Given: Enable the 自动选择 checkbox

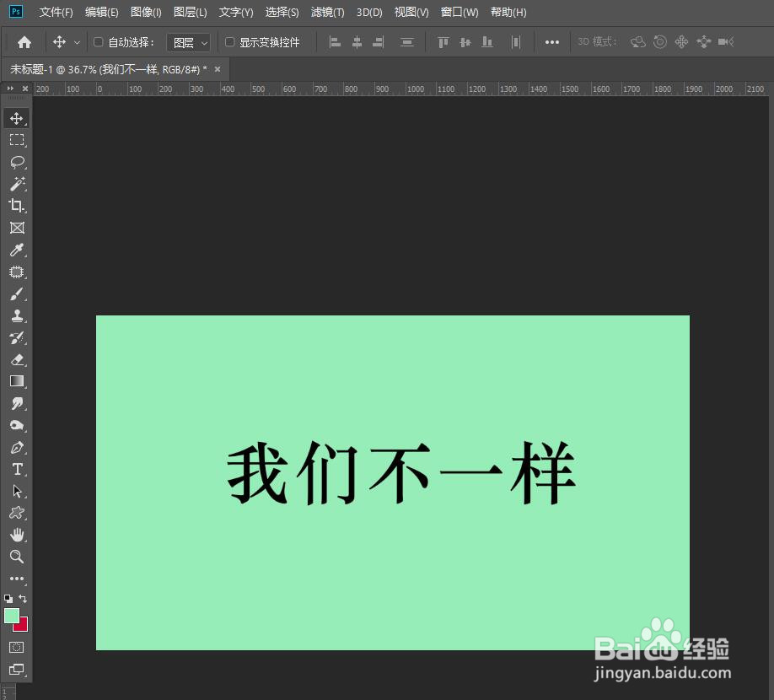Looking at the screenshot, I should pyautogui.click(x=97, y=41).
